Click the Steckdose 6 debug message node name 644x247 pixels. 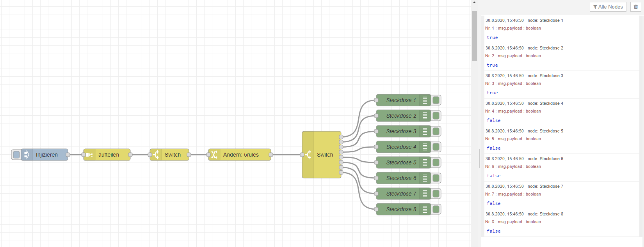point(551,159)
